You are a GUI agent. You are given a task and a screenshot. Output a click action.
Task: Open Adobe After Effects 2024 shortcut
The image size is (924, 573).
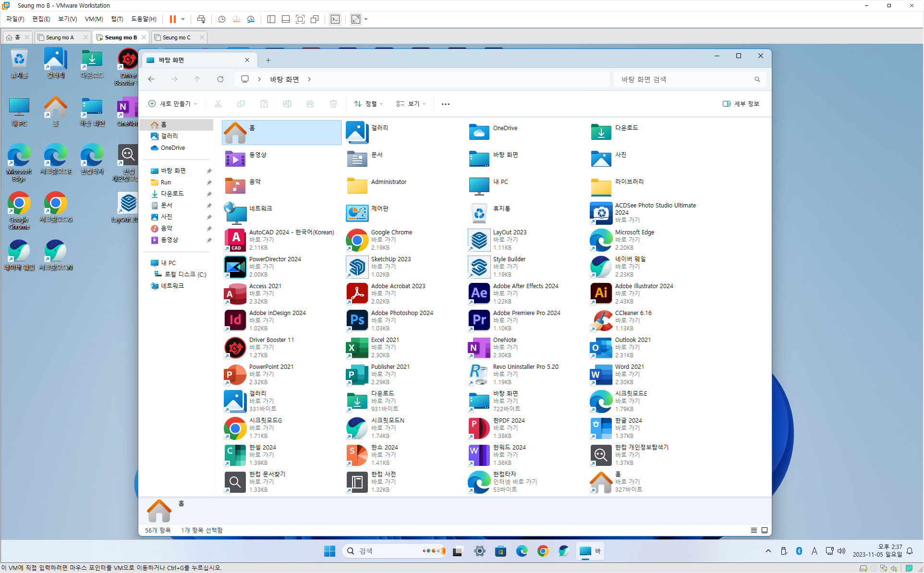coord(479,293)
